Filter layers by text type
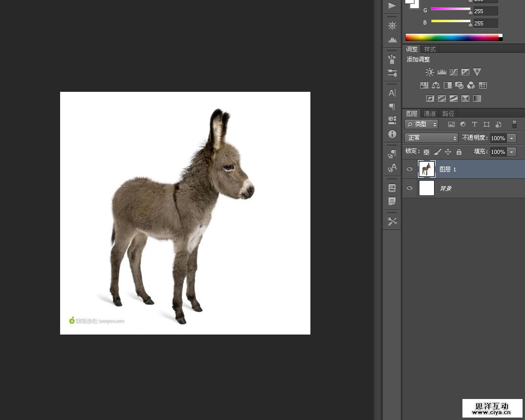525x420 pixels. click(x=474, y=125)
